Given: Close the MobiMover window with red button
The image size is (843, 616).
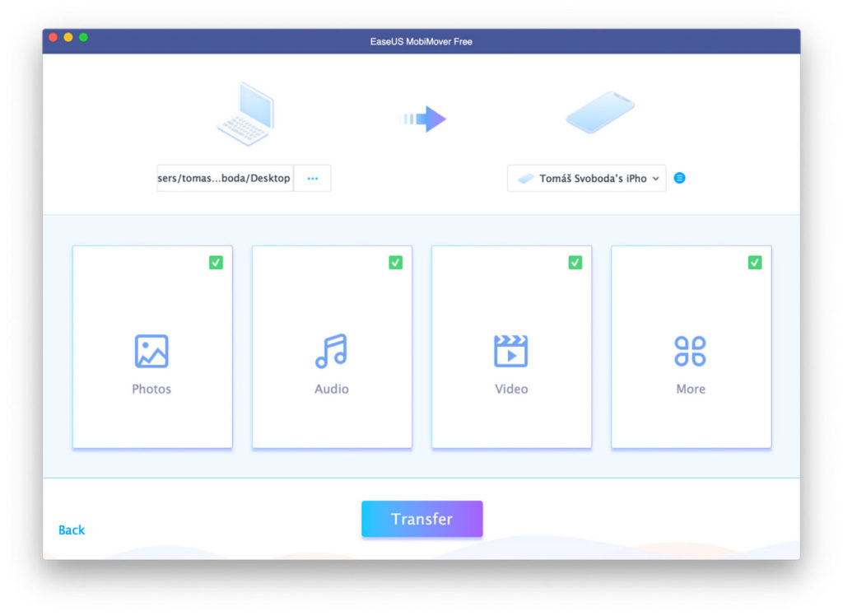Looking at the screenshot, I should tap(54, 37).
